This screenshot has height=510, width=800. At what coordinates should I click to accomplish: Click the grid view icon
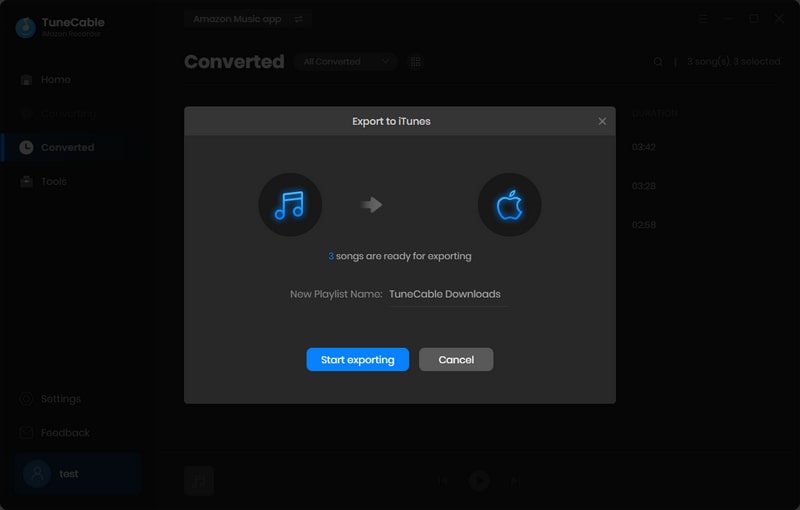pyautogui.click(x=415, y=62)
